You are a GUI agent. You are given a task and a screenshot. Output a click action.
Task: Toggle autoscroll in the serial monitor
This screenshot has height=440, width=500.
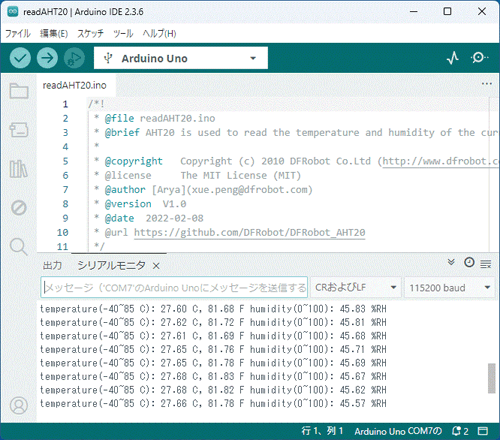coord(451,262)
